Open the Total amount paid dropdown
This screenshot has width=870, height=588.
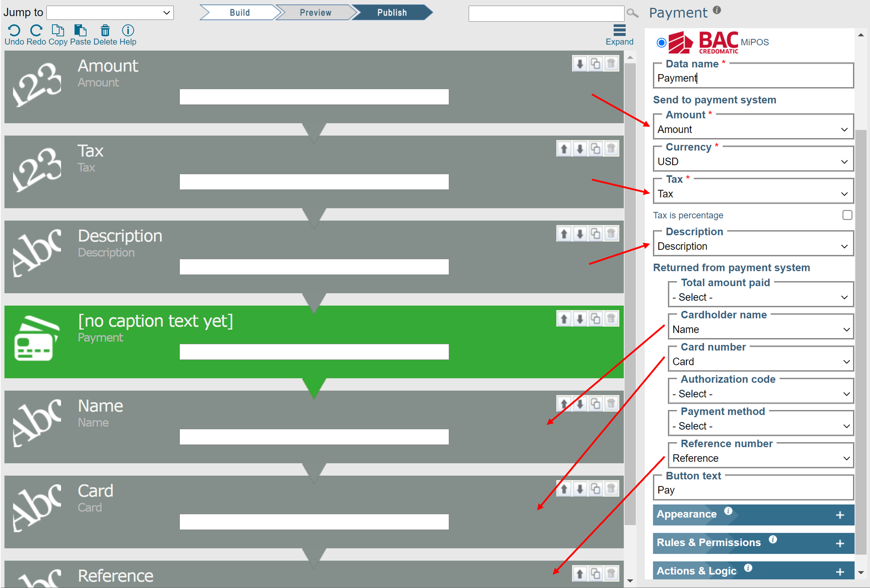coord(761,297)
